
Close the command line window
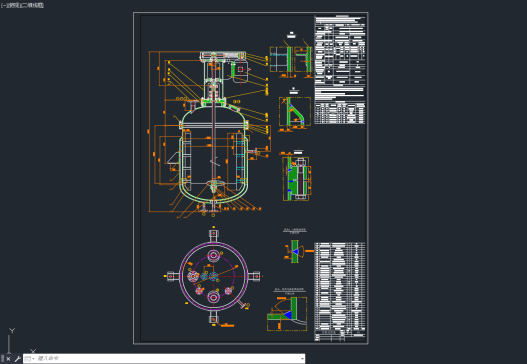click(x=8, y=359)
